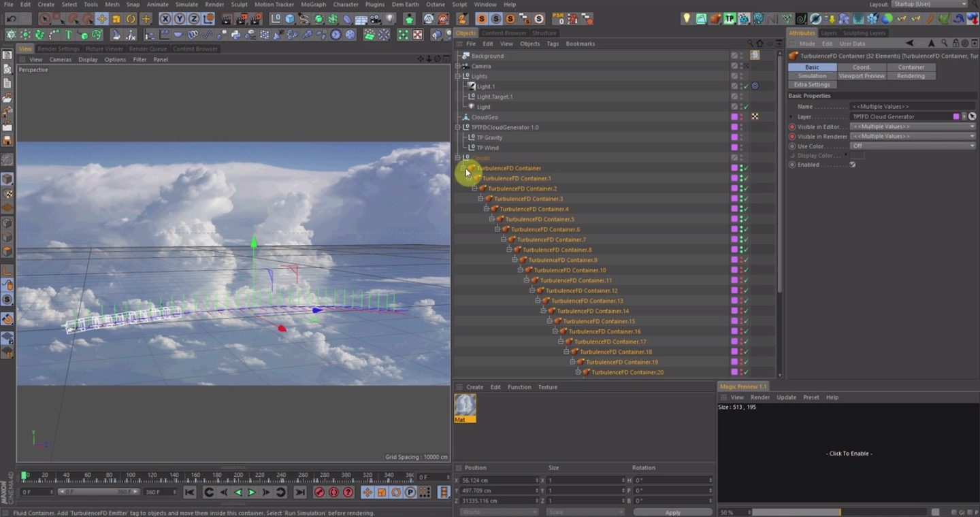Screen dimensions: 980x517
Task: Click the Simulation attribute tab button
Action: [812, 76]
